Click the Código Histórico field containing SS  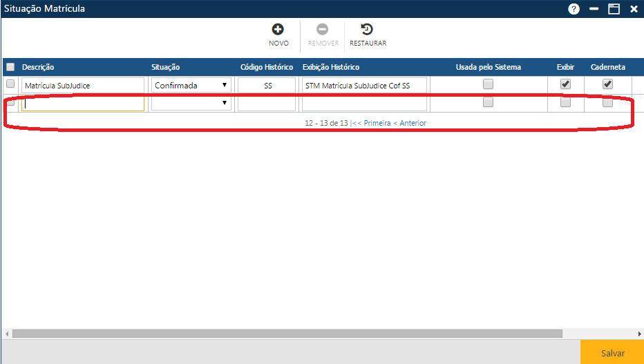[267, 86]
